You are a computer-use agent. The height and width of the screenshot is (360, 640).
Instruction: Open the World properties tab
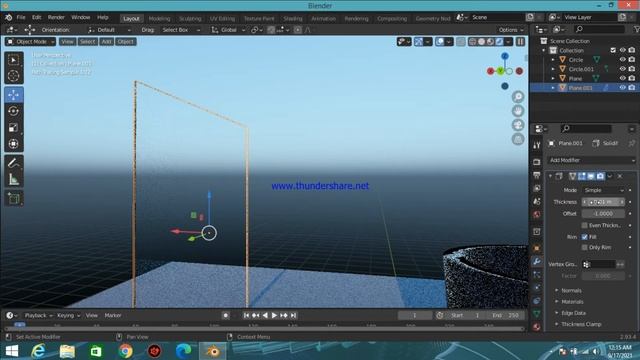(x=537, y=214)
